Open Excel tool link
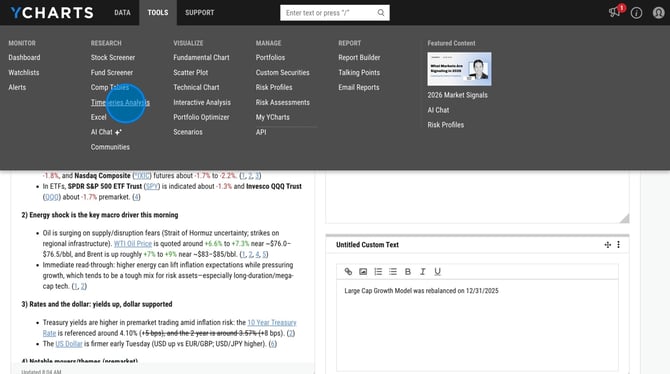This screenshot has width=670, height=374. click(x=98, y=117)
